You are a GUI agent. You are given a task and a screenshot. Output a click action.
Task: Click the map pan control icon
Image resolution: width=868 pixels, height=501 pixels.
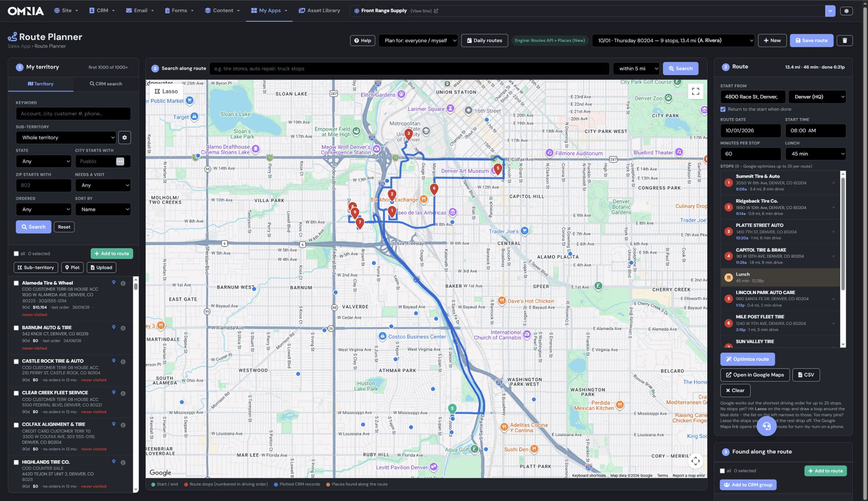coord(695,461)
